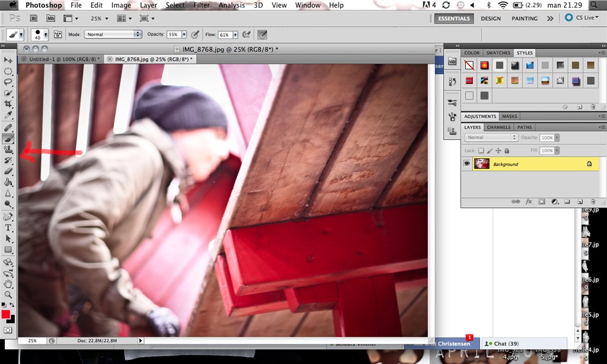607x364 pixels.
Task: Show more workspaces chevron
Action: (550, 18)
